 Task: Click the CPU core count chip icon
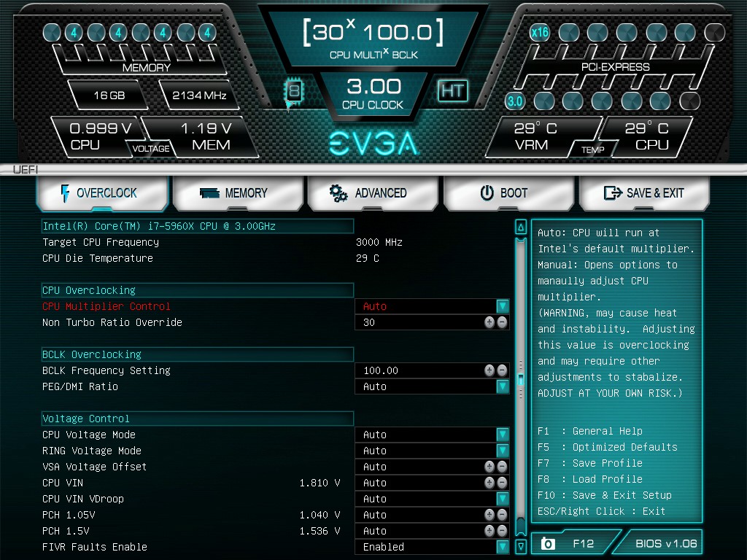(x=294, y=91)
